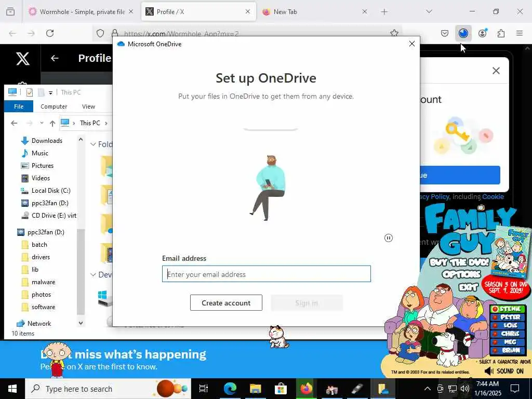Click File Explorer's back navigation arrow
This screenshot has height=399, width=532.
click(14, 123)
